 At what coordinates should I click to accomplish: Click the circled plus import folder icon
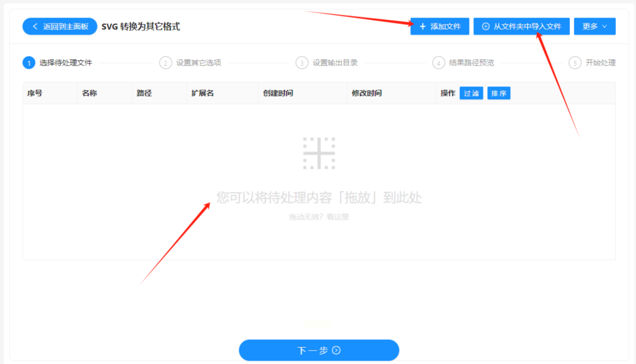click(x=486, y=26)
